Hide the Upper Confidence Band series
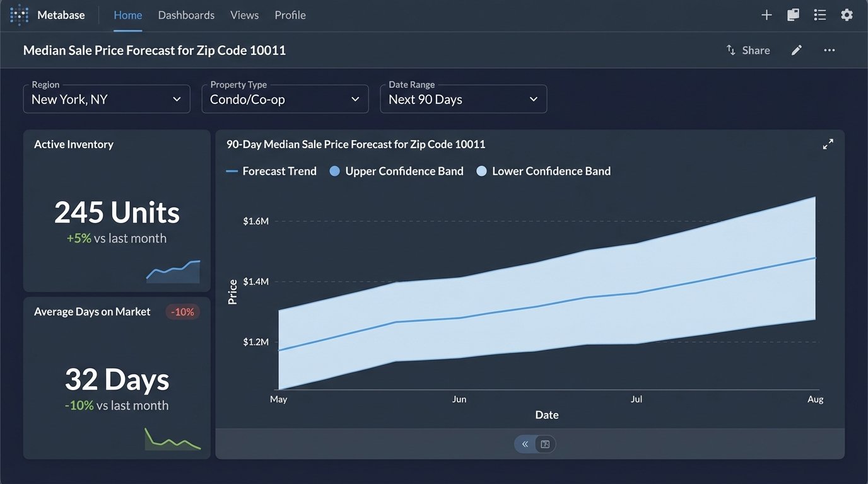The image size is (868, 484). pyautogui.click(x=396, y=171)
